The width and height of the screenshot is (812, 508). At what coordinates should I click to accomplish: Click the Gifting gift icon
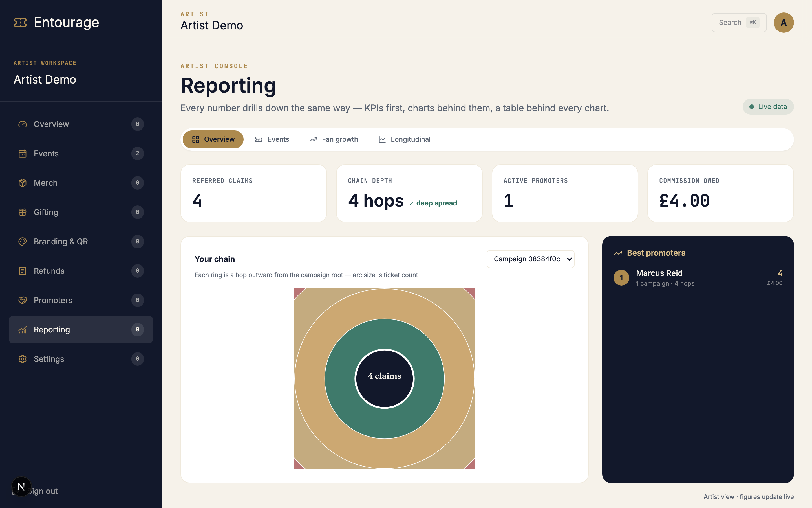click(x=23, y=212)
